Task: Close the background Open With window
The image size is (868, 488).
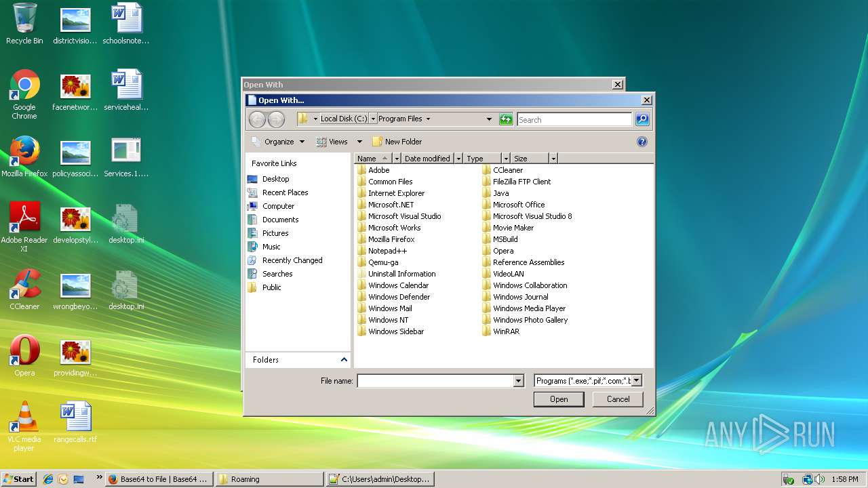Action: click(617, 85)
